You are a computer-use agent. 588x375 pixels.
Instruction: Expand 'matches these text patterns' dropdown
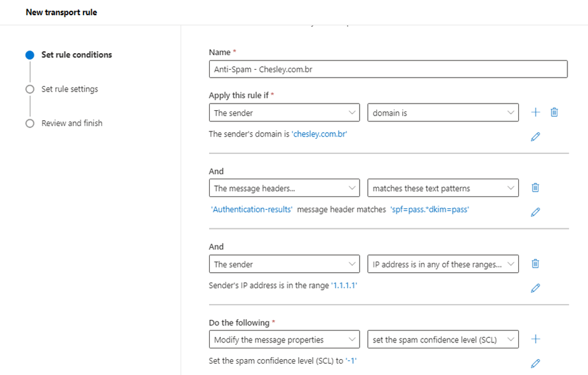(x=443, y=188)
